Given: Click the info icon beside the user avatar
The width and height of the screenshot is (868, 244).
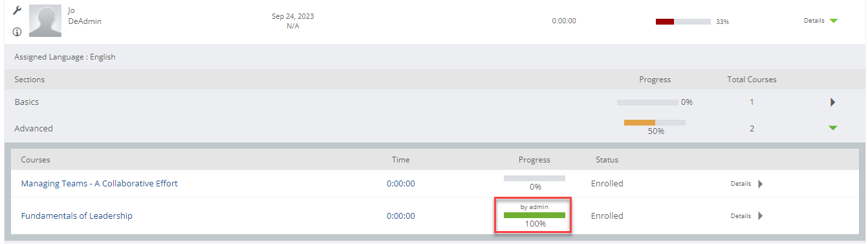Looking at the screenshot, I should click(17, 32).
